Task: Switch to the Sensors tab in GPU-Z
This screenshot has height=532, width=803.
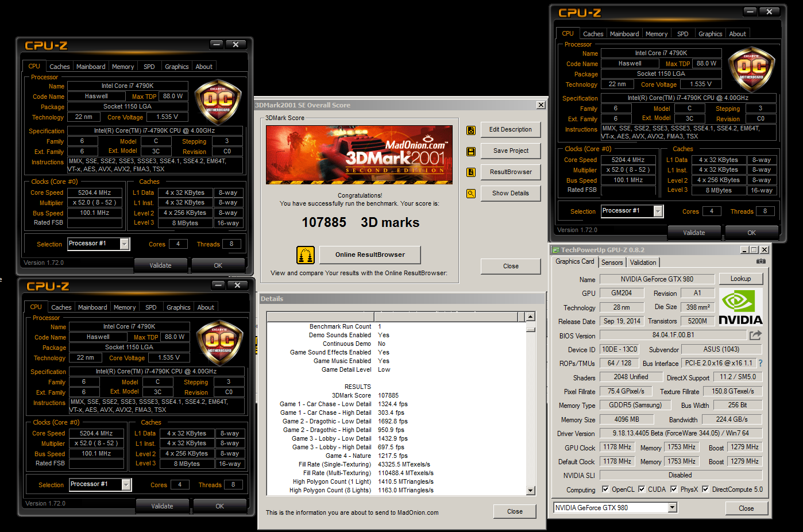Action: click(612, 262)
